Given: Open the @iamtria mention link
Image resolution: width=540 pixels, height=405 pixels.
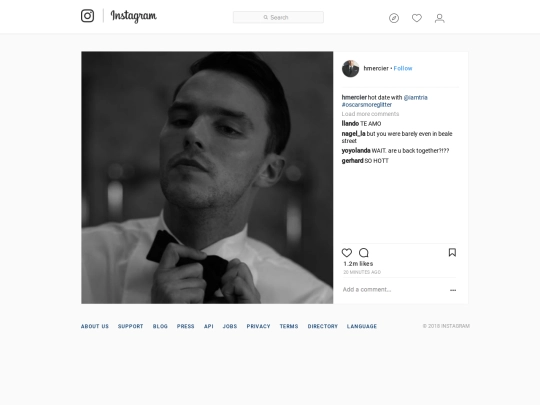Looking at the screenshot, I should click(x=415, y=97).
